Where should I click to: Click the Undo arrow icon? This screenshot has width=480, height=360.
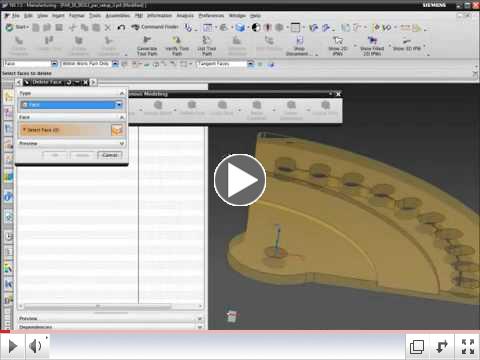tap(121, 27)
